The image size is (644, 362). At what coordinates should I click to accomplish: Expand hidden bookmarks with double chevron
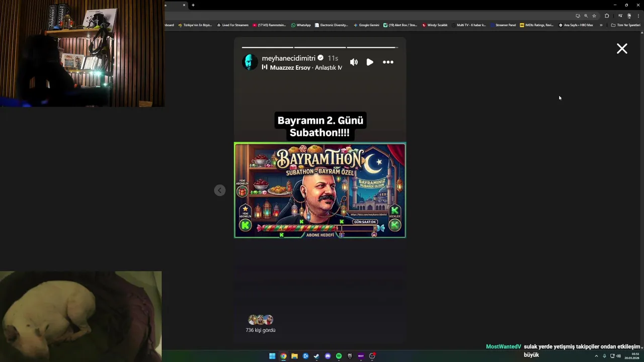tap(601, 25)
